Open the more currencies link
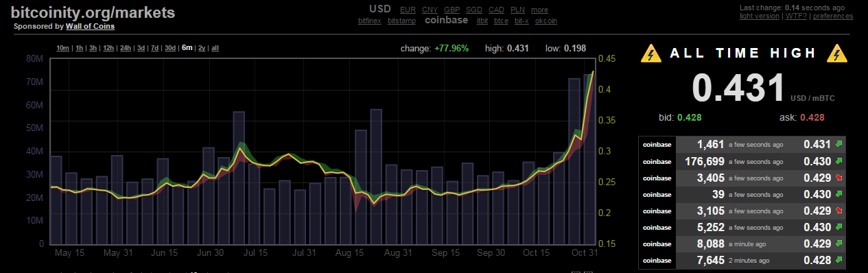 539,10
